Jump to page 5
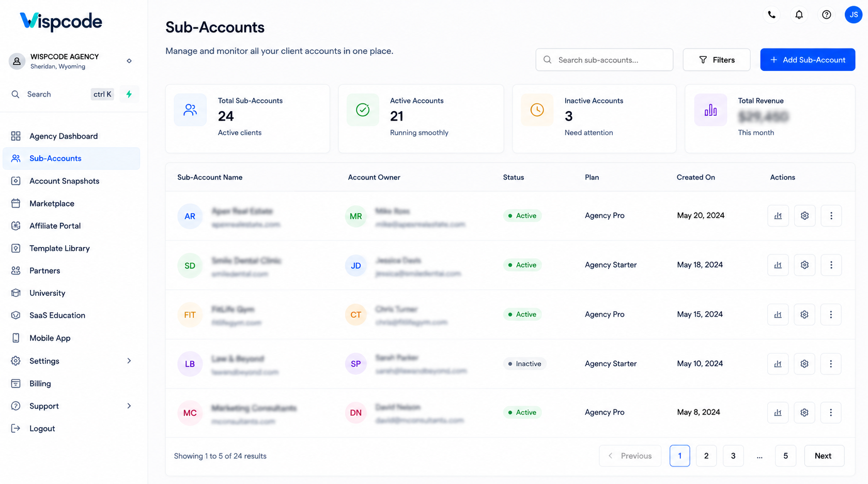This screenshot has width=868, height=484. [x=785, y=456]
